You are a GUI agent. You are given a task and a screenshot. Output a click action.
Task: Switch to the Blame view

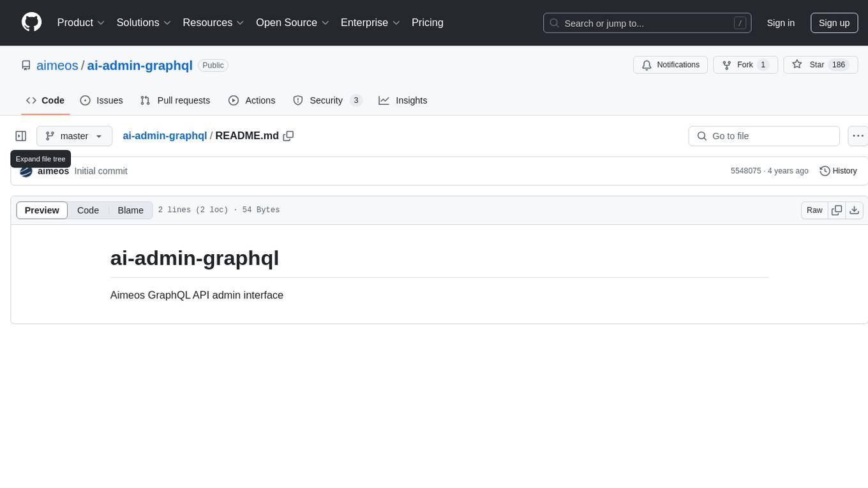pyautogui.click(x=131, y=210)
